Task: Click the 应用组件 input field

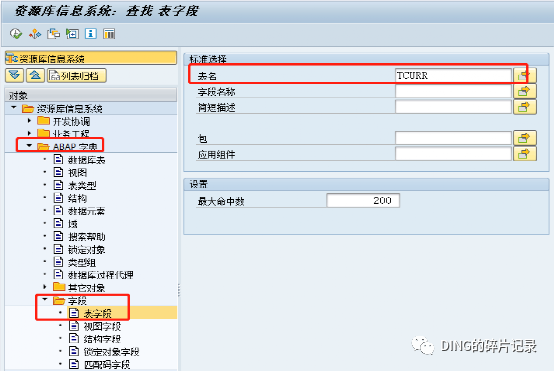Action: 453,154
